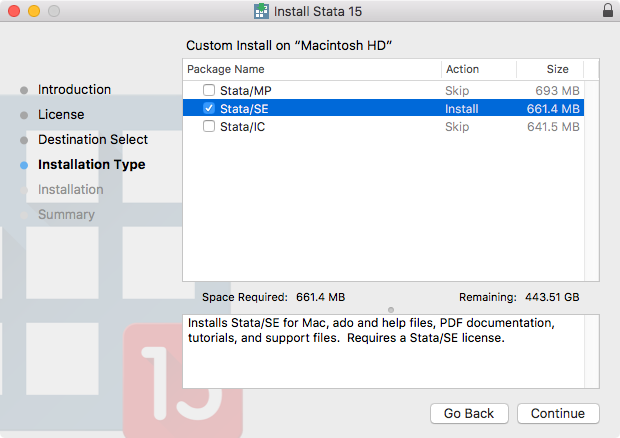Click the Space Required value text
This screenshot has height=438, width=620.
[320, 297]
